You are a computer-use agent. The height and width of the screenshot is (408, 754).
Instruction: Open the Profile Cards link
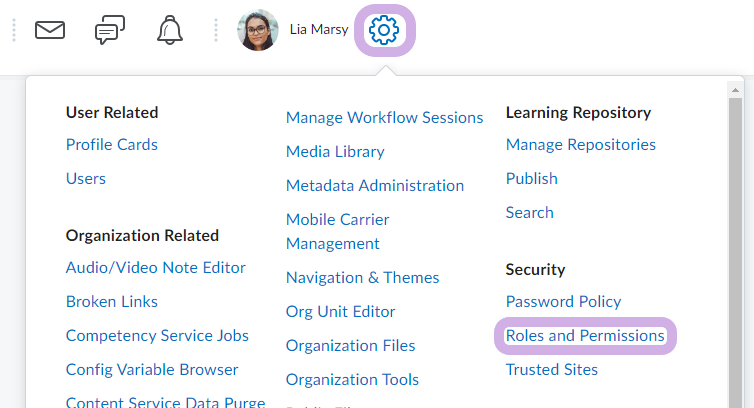(112, 145)
